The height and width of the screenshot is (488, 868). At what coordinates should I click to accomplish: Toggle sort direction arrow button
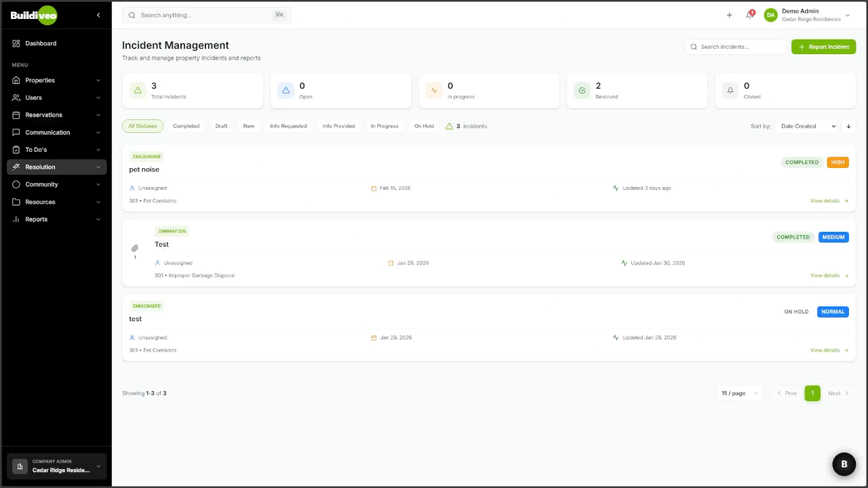click(x=848, y=126)
